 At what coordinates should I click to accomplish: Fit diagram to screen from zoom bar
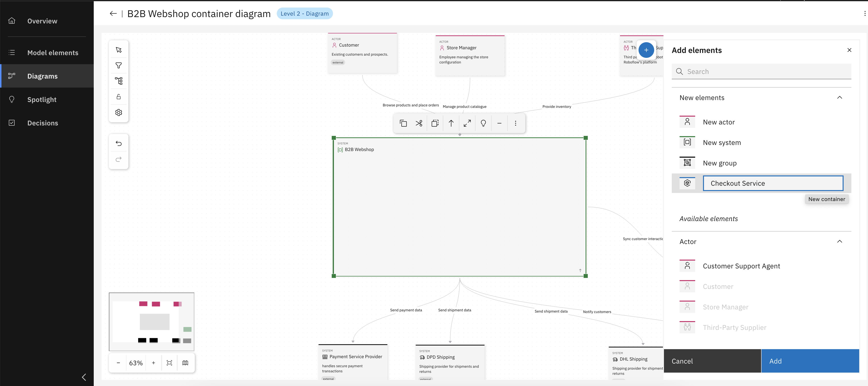tap(169, 363)
